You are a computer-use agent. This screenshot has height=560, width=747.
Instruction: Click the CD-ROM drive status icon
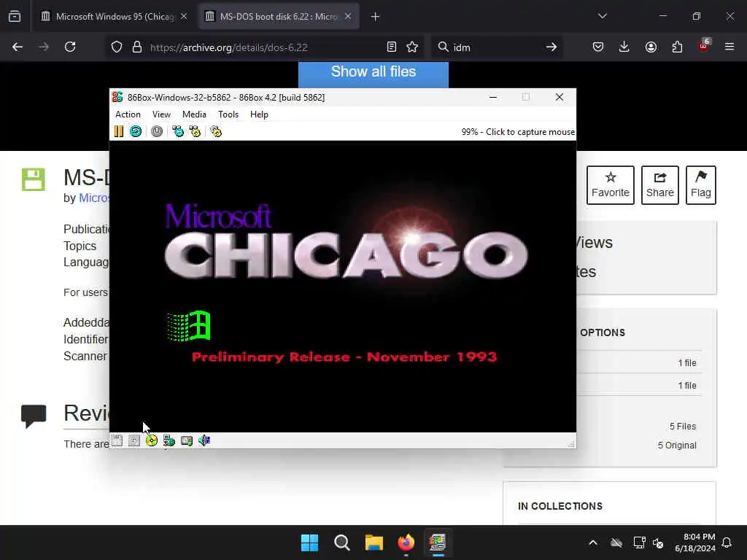pyautogui.click(x=152, y=440)
